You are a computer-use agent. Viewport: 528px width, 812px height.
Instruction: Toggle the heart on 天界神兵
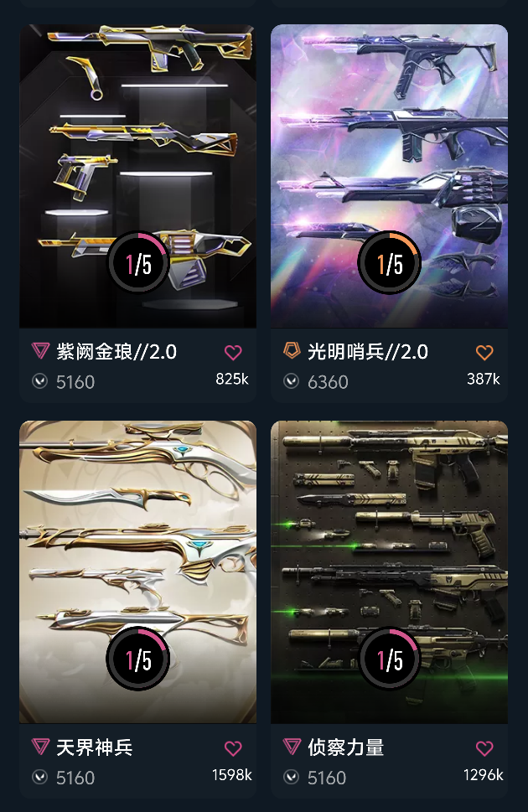233,748
